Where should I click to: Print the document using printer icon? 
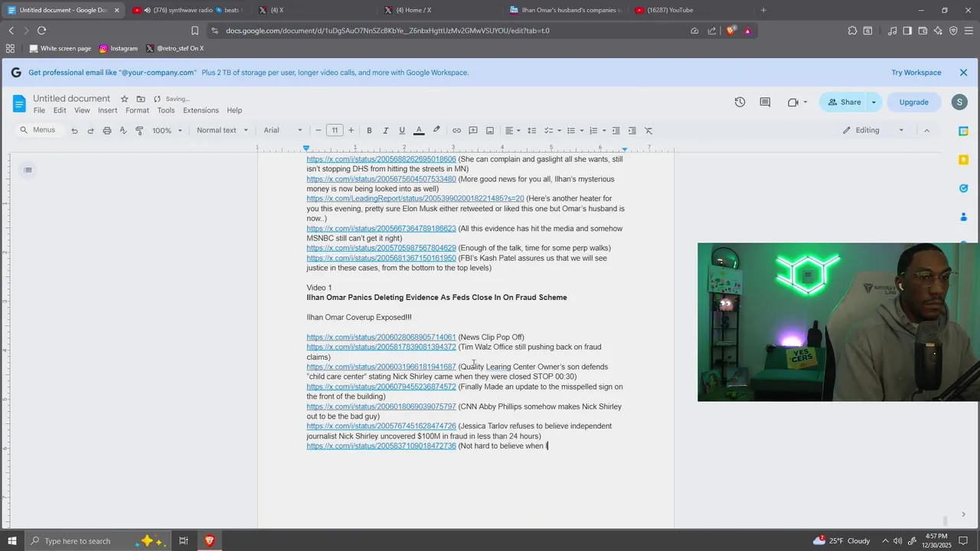point(107,131)
